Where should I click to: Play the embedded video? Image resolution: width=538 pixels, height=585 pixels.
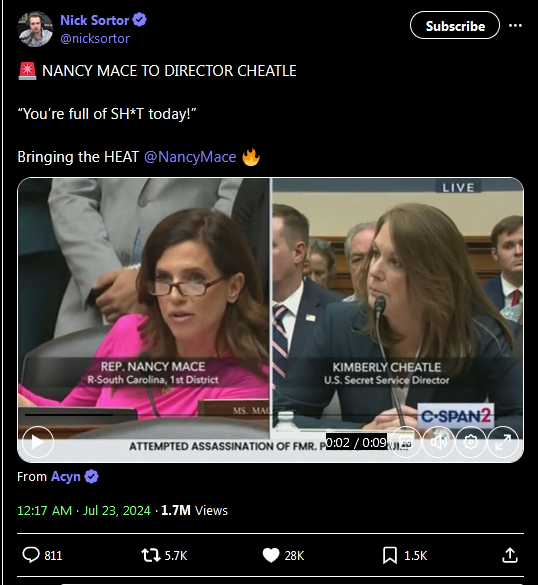38,442
